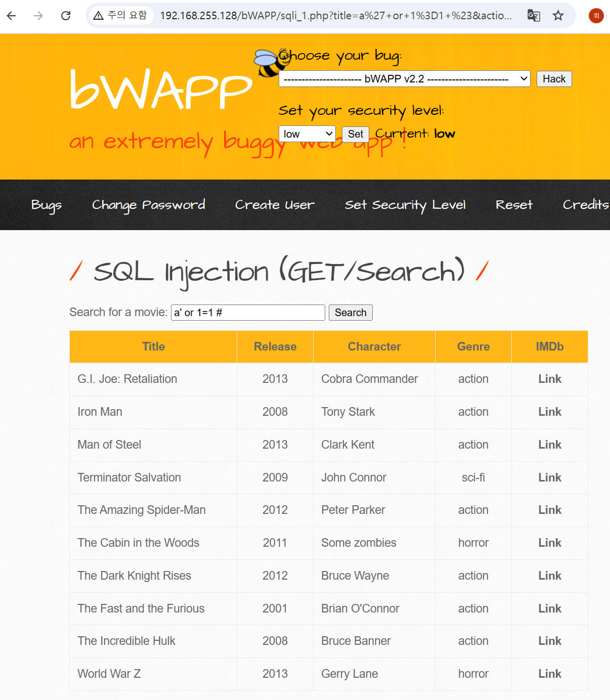The width and height of the screenshot is (610, 700).
Task: Open Set Security Level menu item
Action: pyautogui.click(x=405, y=205)
